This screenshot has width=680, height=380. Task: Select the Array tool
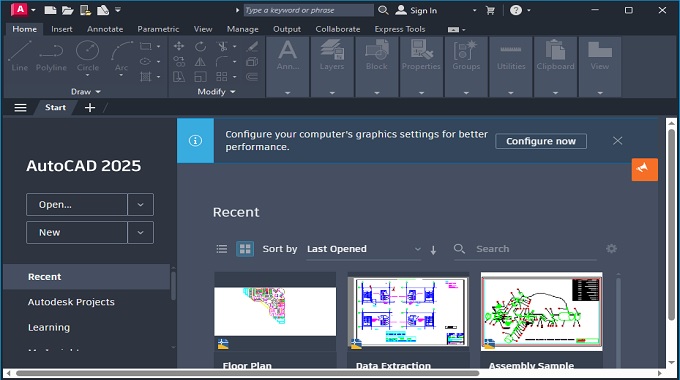point(222,77)
